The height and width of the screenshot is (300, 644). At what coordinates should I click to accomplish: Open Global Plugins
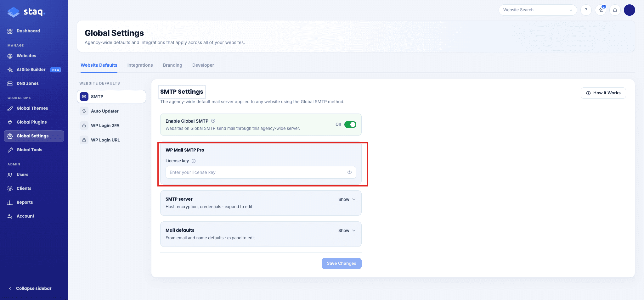click(x=34, y=122)
